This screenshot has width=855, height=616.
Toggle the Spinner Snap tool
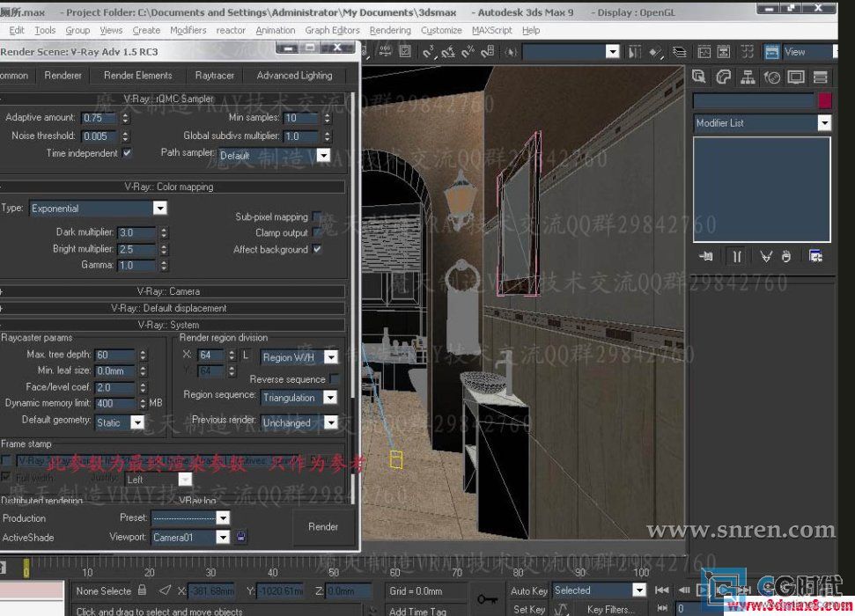click(488, 52)
